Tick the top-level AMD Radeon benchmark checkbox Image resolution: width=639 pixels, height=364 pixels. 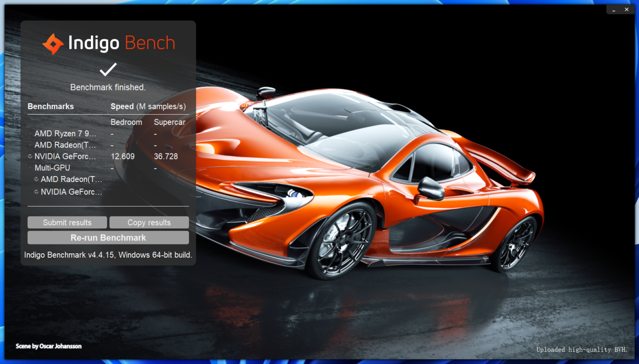[30, 145]
